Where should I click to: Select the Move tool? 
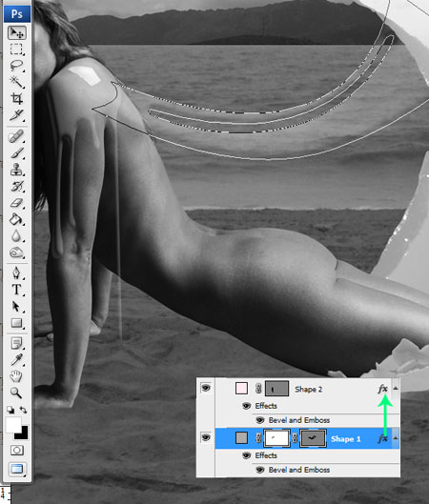click(17, 32)
